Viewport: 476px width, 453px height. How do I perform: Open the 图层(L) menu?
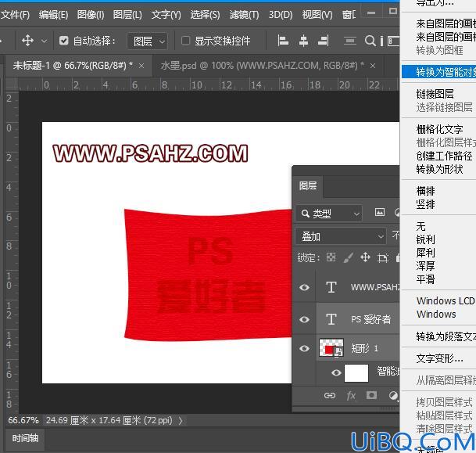127,15
